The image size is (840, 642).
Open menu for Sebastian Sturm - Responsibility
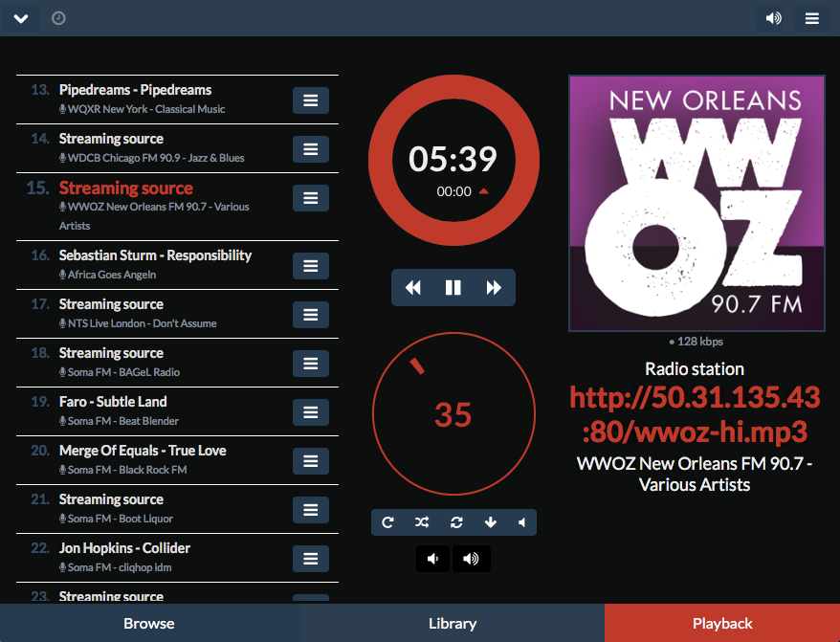(x=311, y=266)
